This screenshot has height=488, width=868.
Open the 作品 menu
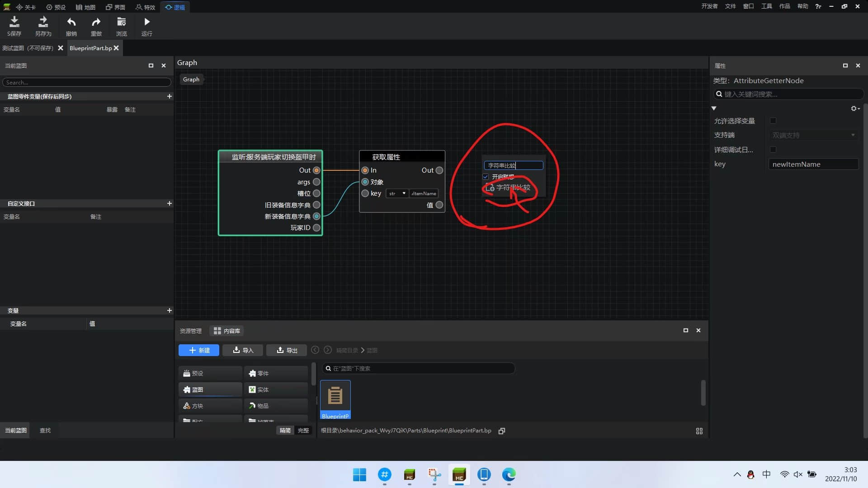point(785,6)
